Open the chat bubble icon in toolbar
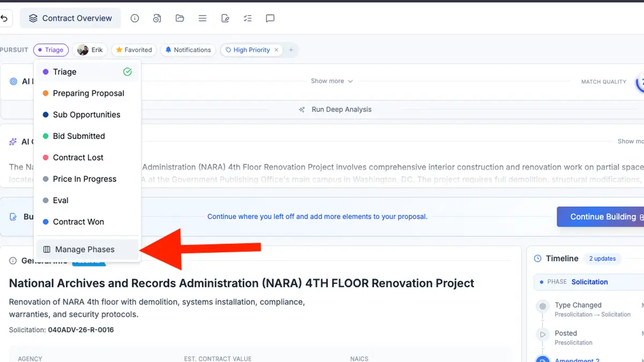 (270, 18)
